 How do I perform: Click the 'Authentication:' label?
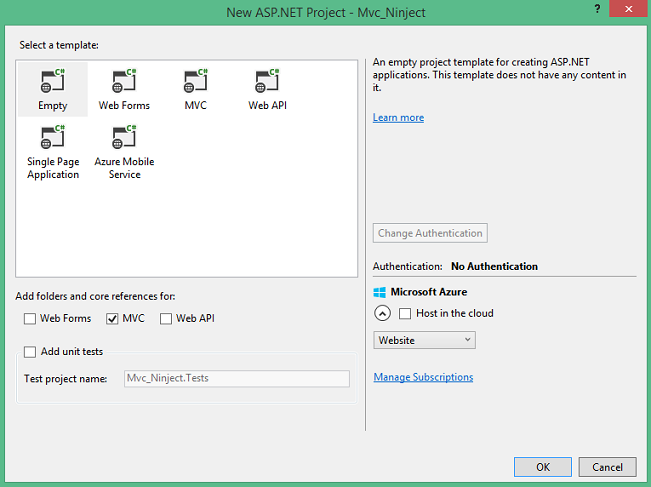(x=408, y=266)
